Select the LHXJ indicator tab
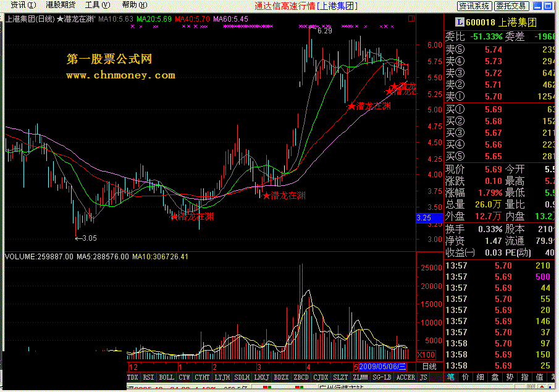Image resolution: width=559 pixels, height=392 pixels. (x=261, y=377)
